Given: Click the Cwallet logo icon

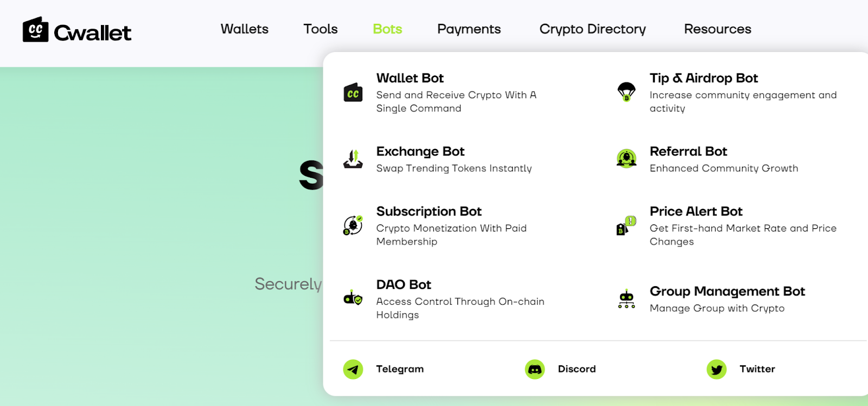Looking at the screenshot, I should (35, 30).
